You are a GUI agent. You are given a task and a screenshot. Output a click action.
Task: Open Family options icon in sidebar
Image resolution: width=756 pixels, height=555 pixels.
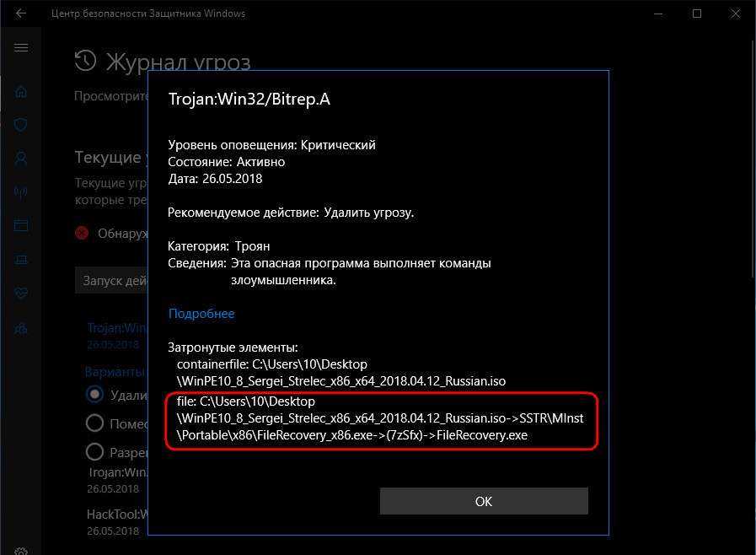[21, 329]
